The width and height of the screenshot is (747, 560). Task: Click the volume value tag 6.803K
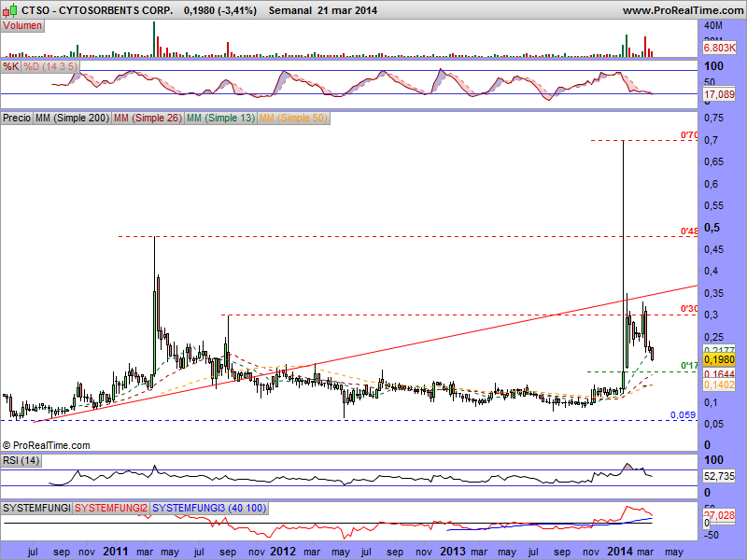point(719,48)
